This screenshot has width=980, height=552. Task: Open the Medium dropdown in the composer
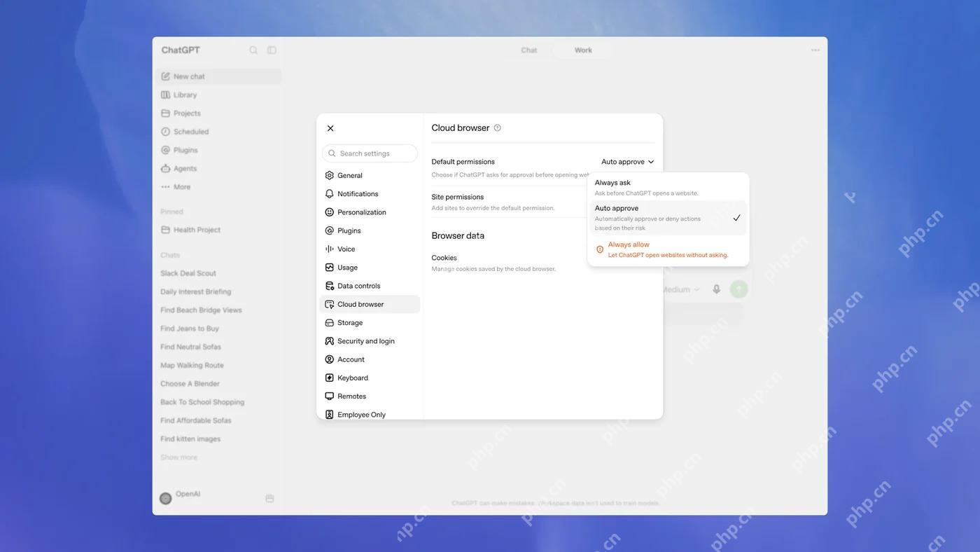[x=680, y=289]
